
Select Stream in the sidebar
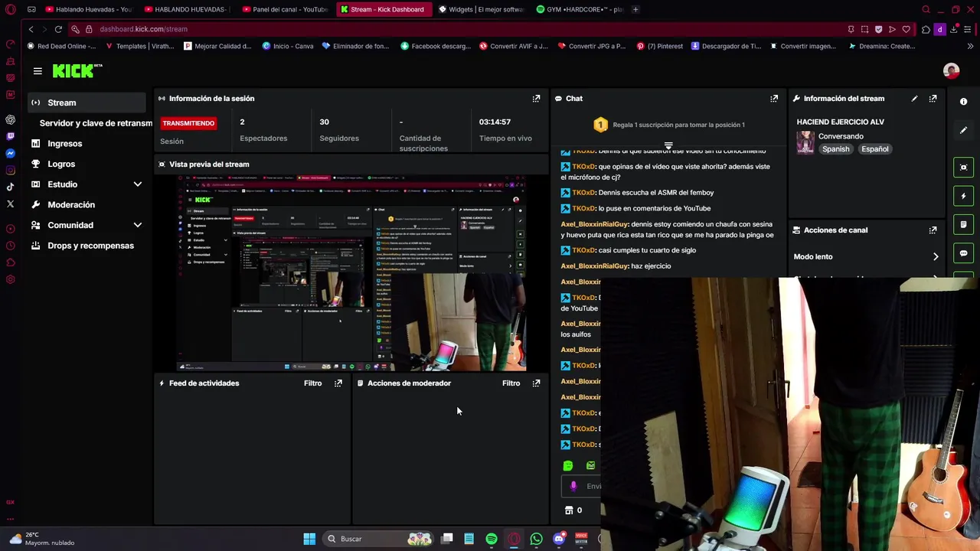(x=87, y=103)
